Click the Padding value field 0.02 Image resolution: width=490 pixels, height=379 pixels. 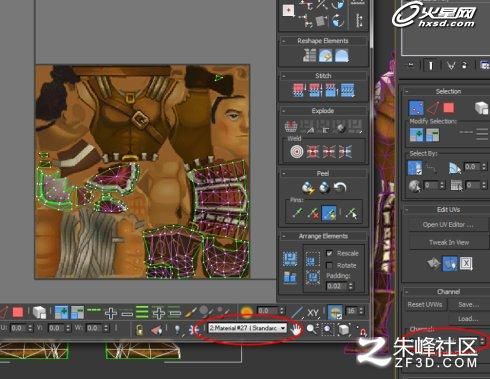pyautogui.click(x=336, y=286)
